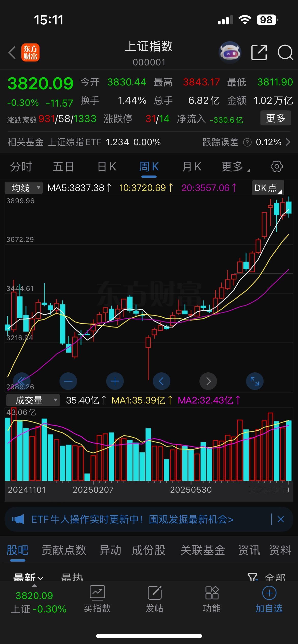This screenshot has height=644, width=298.
Task: Open the search magnifier icon
Action: pos(285,53)
